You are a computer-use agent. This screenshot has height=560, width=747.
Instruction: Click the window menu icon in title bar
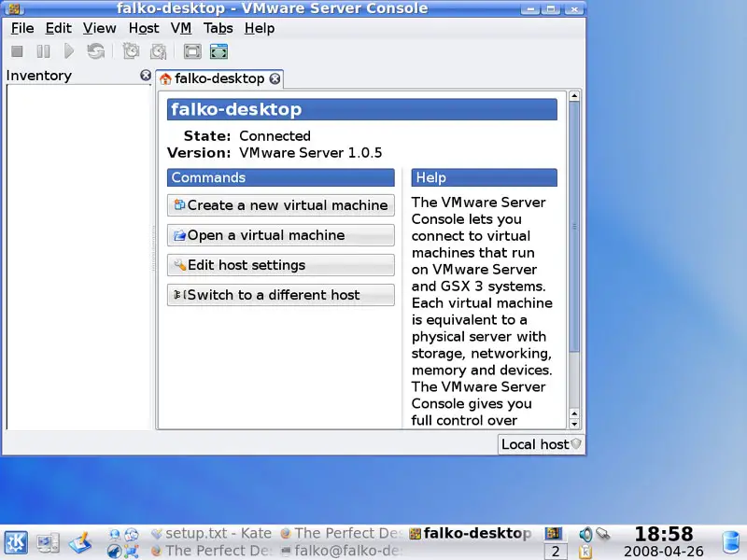(14, 8)
